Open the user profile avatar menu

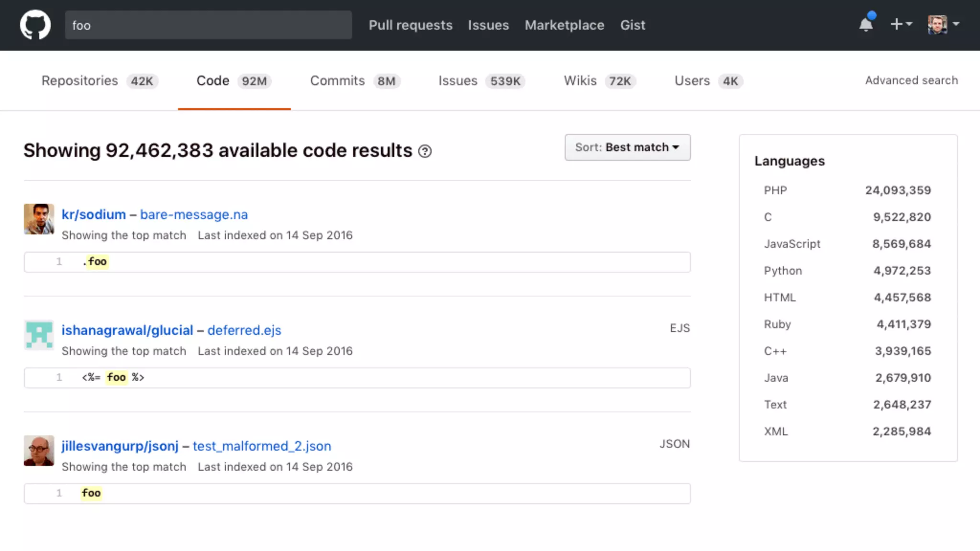point(943,24)
